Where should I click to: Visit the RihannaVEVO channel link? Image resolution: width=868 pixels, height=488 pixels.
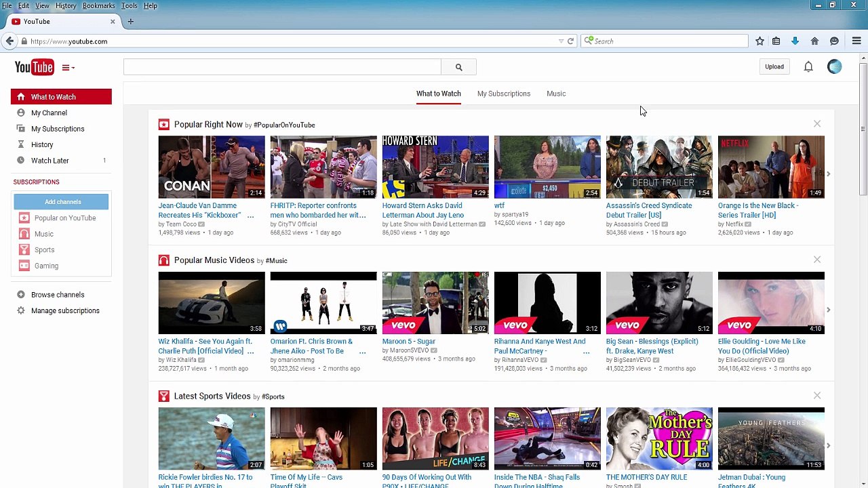click(520, 360)
